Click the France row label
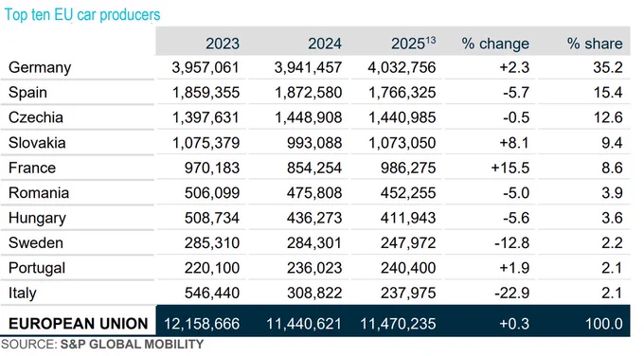Image resolution: width=644 pixels, height=356 pixels. [x=32, y=168]
